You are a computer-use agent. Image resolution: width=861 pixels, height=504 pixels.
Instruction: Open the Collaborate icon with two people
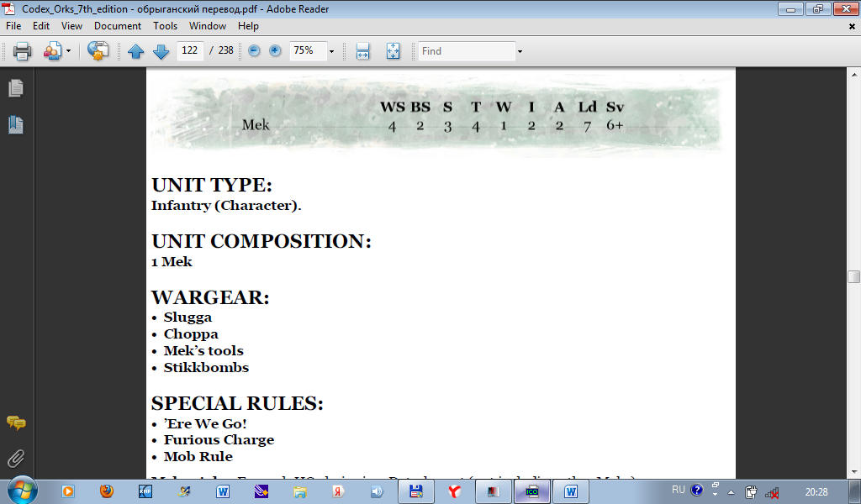point(52,51)
